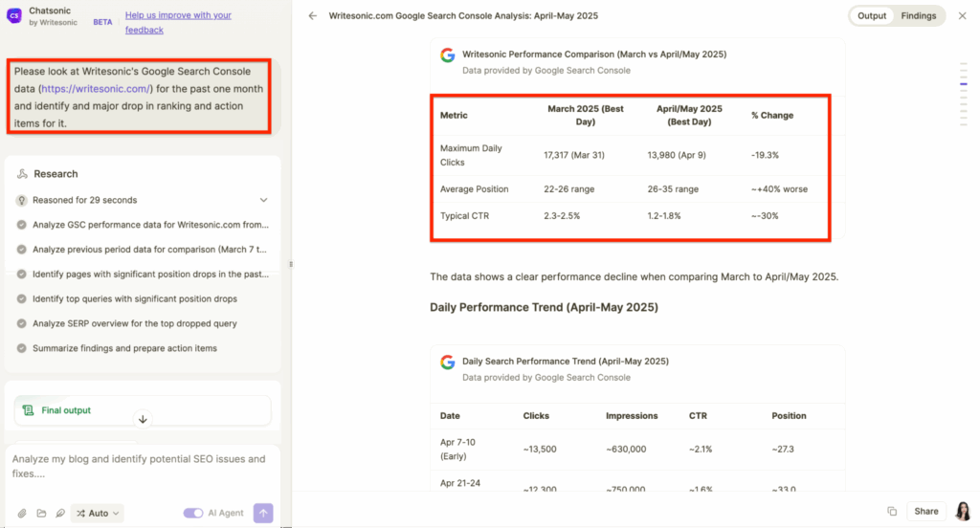Click the -19.3% change cell
Image resolution: width=980 pixels, height=528 pixels.
tap(765, 155)
